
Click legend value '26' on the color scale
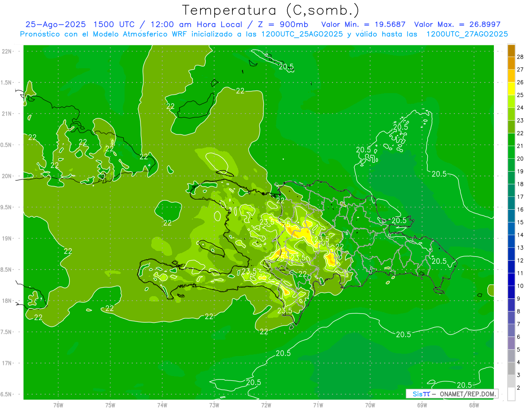pyautogui.click(x=520, y=82)
